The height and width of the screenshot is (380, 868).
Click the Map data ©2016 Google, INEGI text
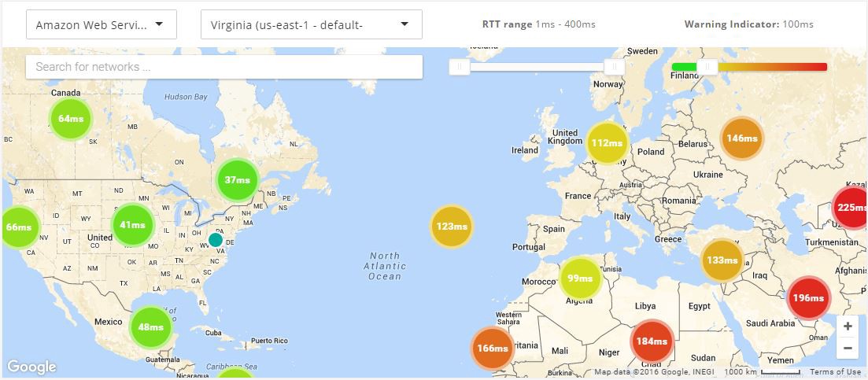654,372
